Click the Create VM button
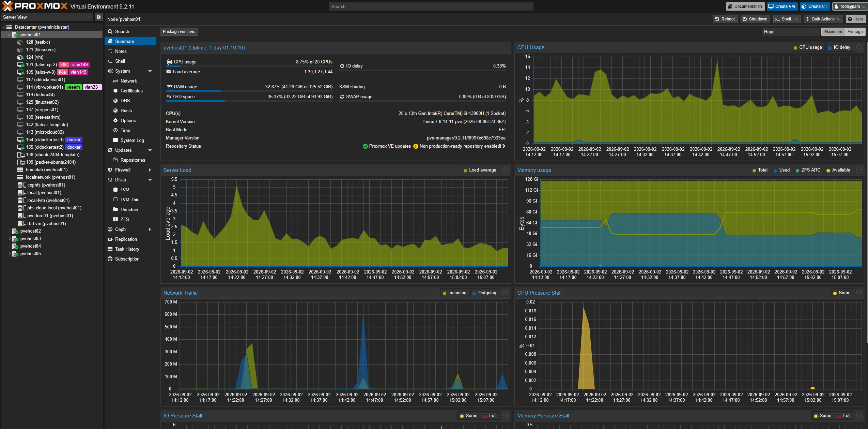 [782, 6]
